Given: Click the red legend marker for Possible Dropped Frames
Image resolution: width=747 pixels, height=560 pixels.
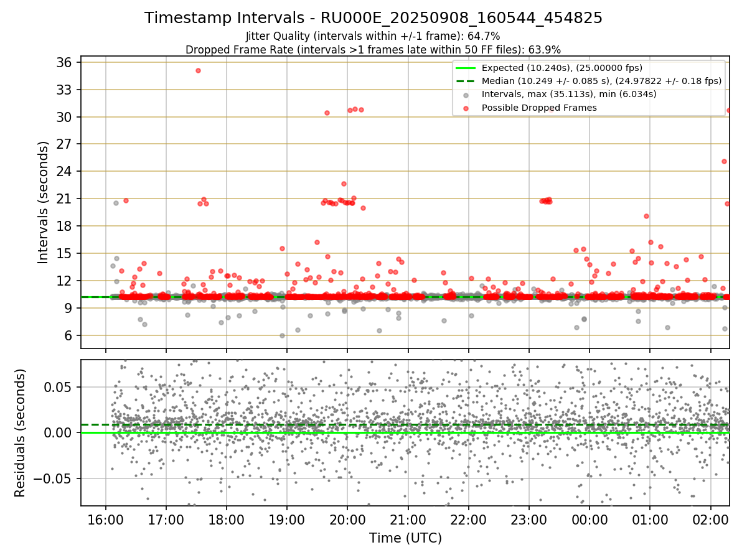Looking at the screenshot, I should [x=467, y=108].
